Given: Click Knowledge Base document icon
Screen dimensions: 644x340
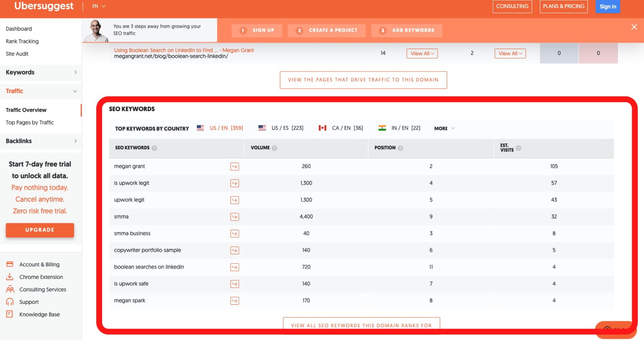Looking at the screenshot, I should [10, 314].
